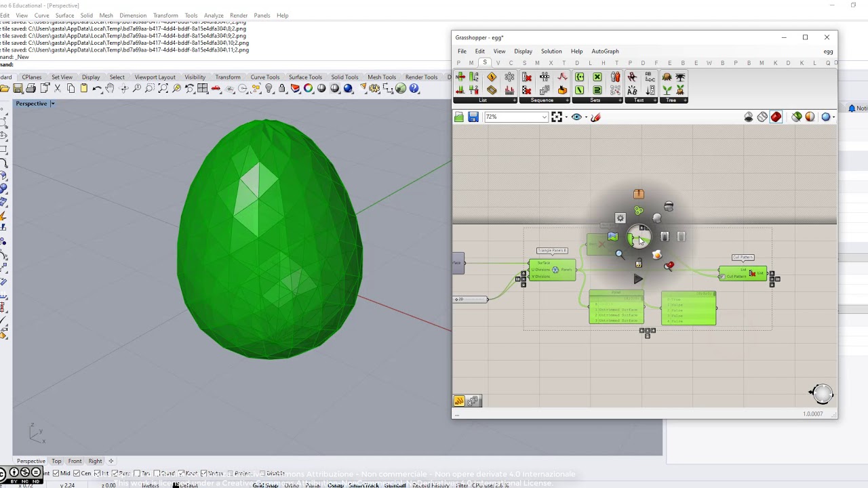Click the Triangle Panels B component on canvas

[553, 270]
